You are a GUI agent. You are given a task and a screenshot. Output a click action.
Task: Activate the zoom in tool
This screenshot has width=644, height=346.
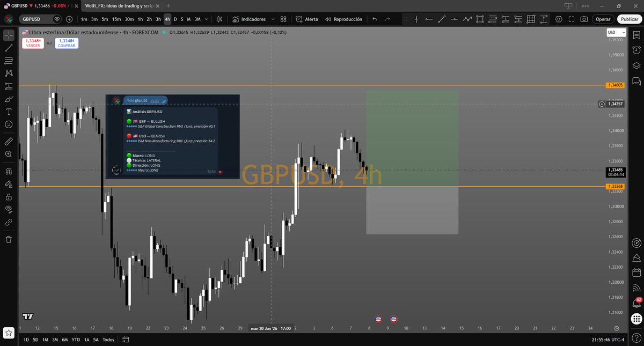tap(9, 154)
